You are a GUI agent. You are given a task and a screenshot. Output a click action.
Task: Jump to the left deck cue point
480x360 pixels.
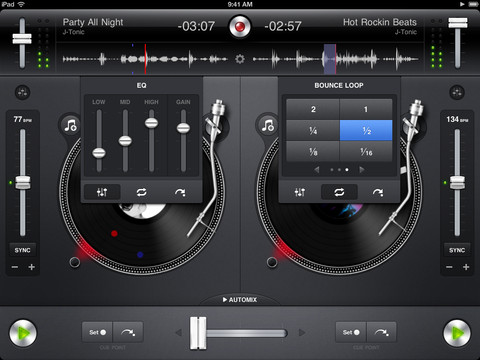pyautogui.click(x=128, y=332)
